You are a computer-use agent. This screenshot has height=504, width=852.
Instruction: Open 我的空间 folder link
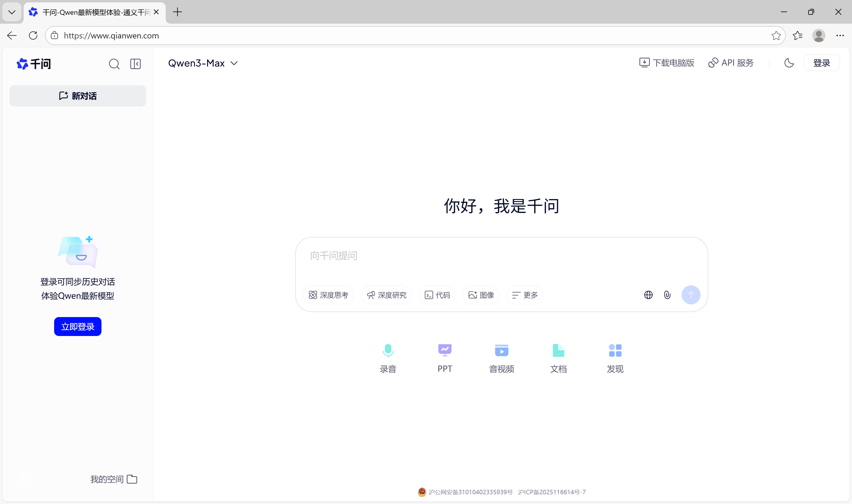(114, 479)
